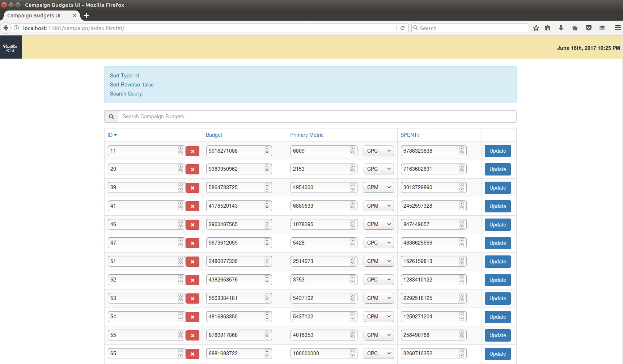The width and height of the screenshot is (623, 364).
Task: Sort table by Budget column header
Action: point(214,135)
